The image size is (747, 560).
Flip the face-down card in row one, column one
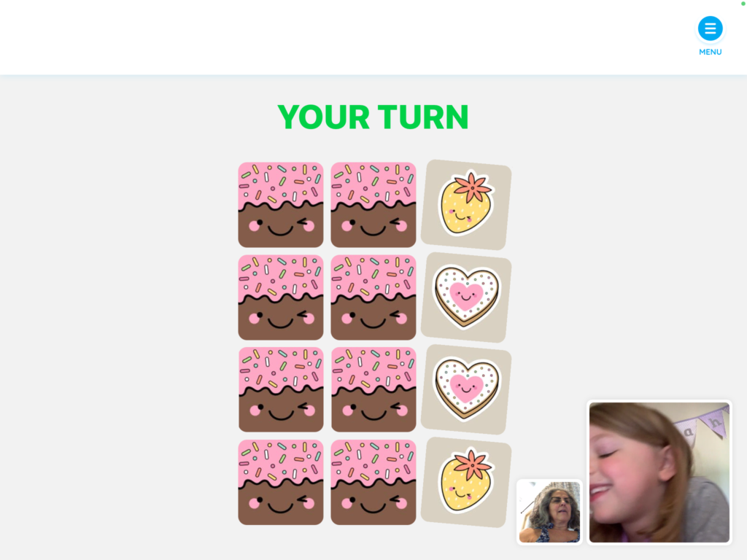click(281, 205)
